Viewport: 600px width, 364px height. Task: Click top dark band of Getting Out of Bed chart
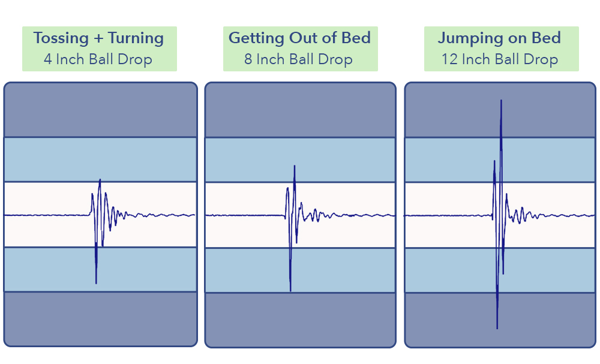pos(300,110)
